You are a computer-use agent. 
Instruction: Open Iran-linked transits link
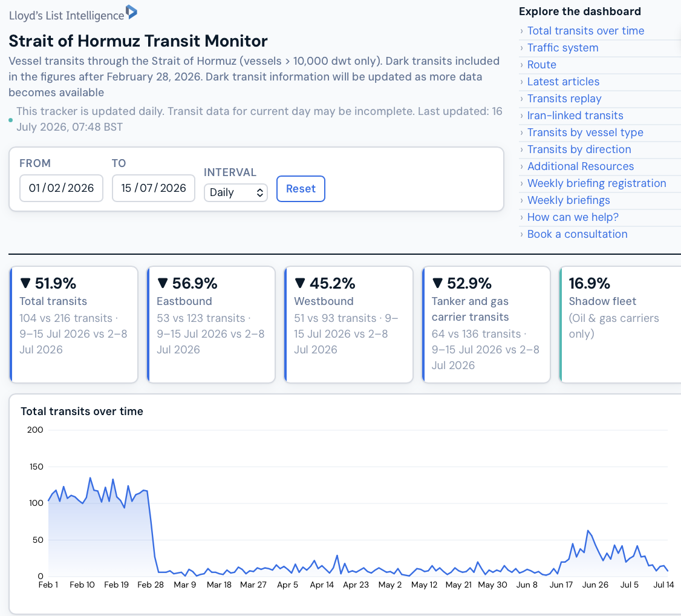pos(575,116)
